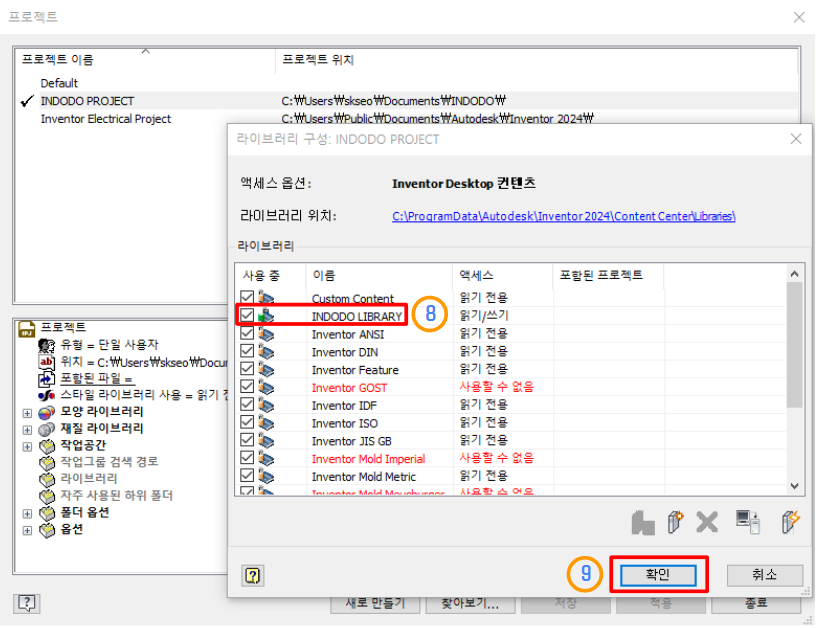
Task: Click the 포함된 프로젝트 column header
Action: click(x=608, y=276)
